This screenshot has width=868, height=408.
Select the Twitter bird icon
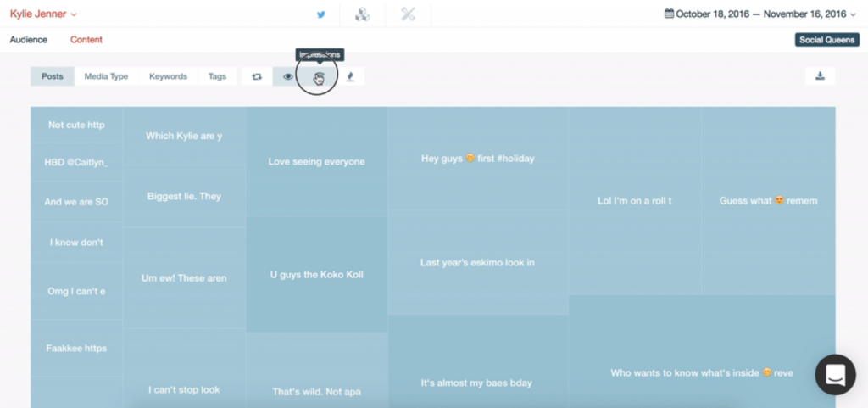pyautogui.click(x=321, y=14)
